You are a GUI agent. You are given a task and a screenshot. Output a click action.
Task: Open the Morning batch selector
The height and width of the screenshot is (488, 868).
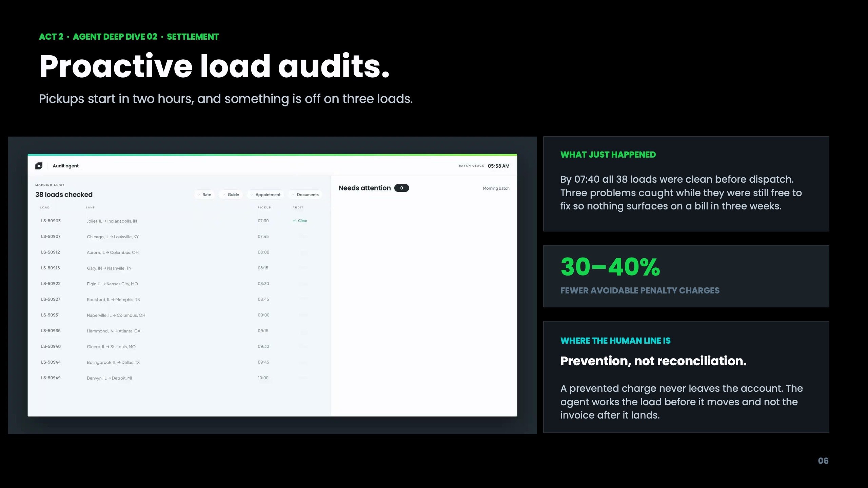[x=496, y=188]
